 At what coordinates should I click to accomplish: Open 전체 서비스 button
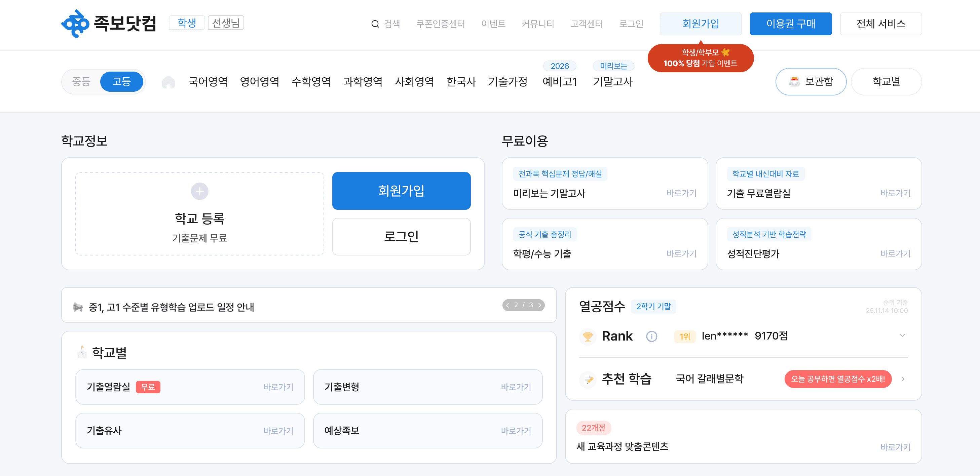(x=880, y=24)
